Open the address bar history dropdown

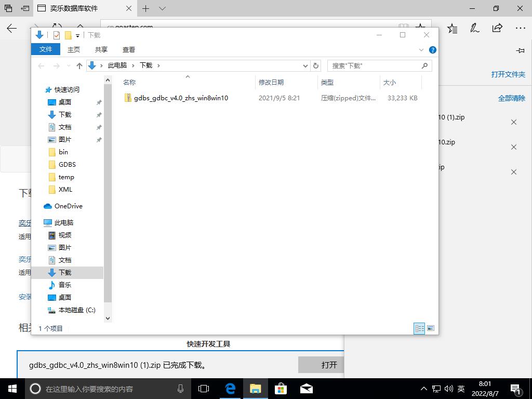[x=305, y=66]
